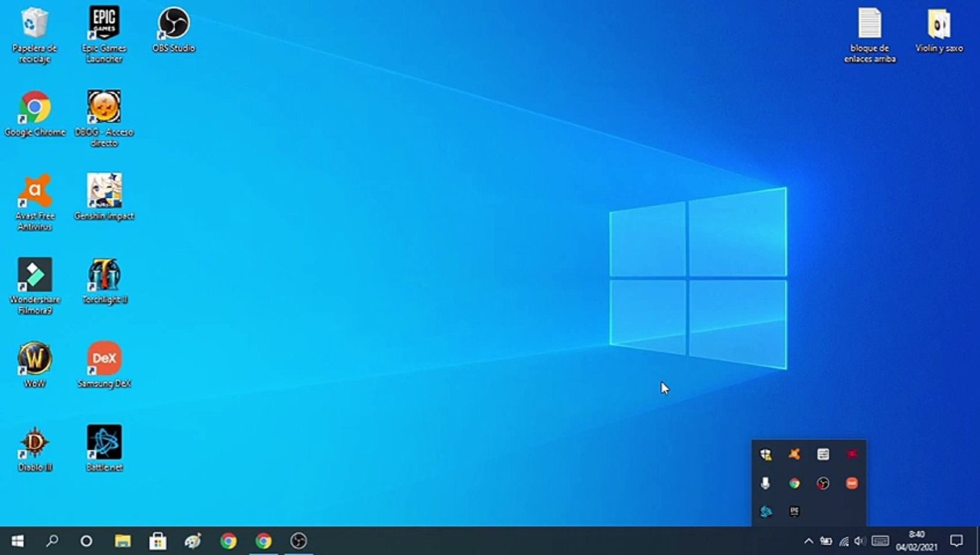The height and width of the screenshot is (555, 980).
Task: Select the Genshin Impact desktop shortcut
Action: [x=104, y=197]
